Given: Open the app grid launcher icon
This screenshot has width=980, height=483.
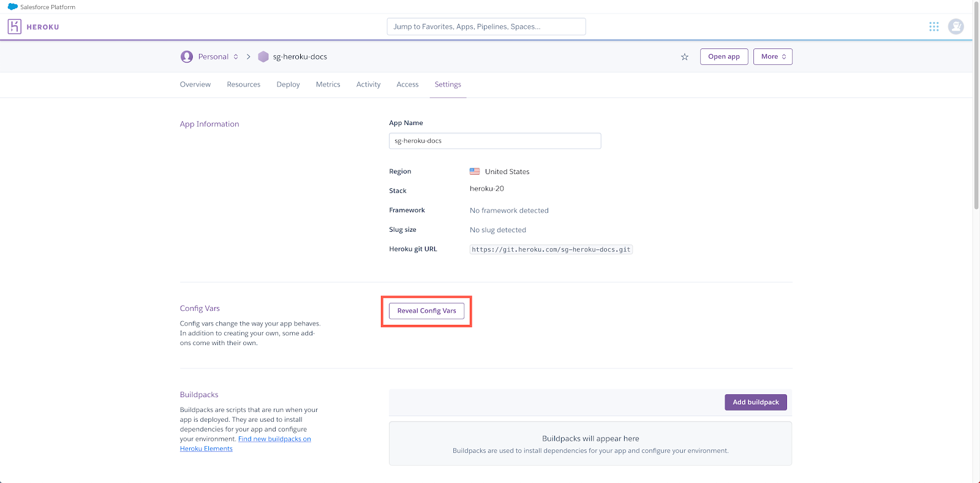Looking at the screenshot, I should [934, 26].
